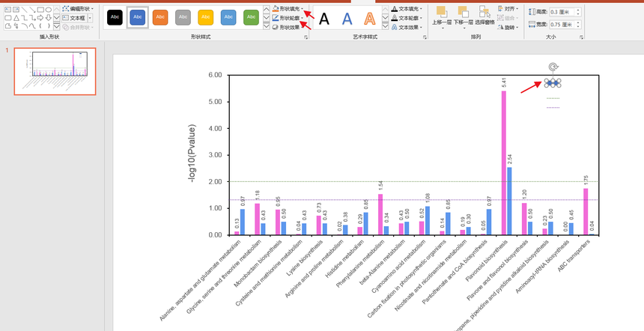Open 对齐 (Align) dropdown
This screenshot has height=331, width=644.
click(x=508, y=9)
